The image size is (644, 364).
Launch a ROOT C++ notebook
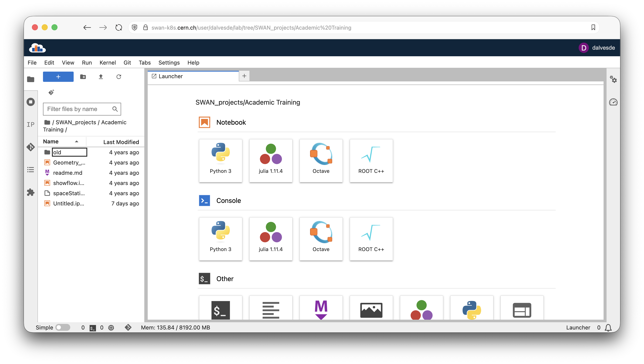(371, 160)
